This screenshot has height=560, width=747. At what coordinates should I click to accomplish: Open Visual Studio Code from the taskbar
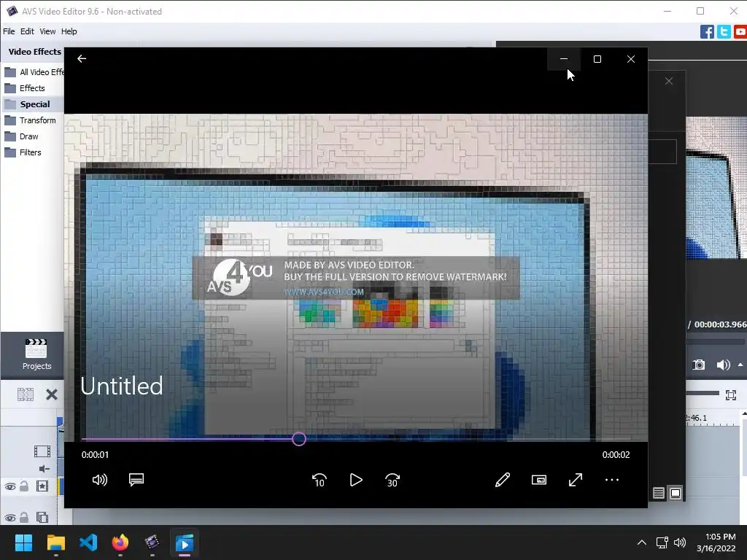[88, 542]
